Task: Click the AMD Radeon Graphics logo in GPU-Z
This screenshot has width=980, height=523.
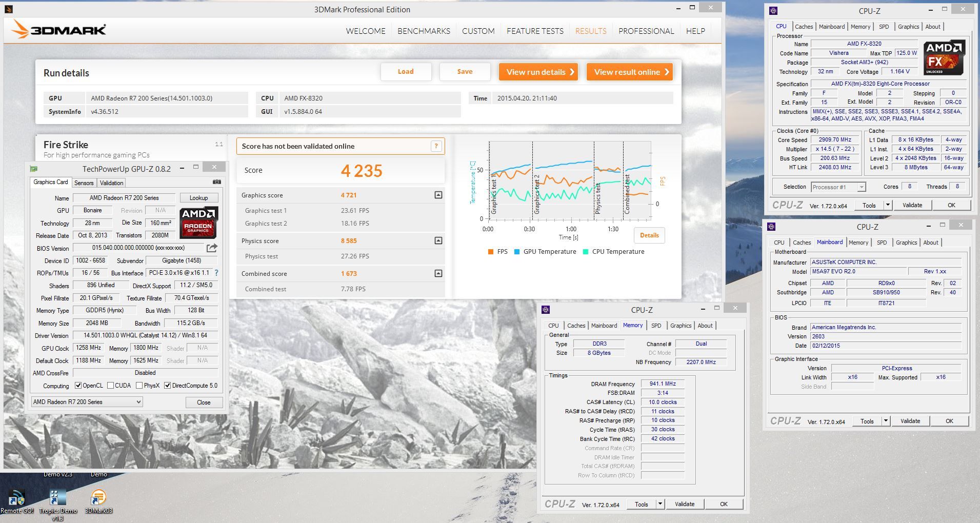Action: (x=199, y=223)
